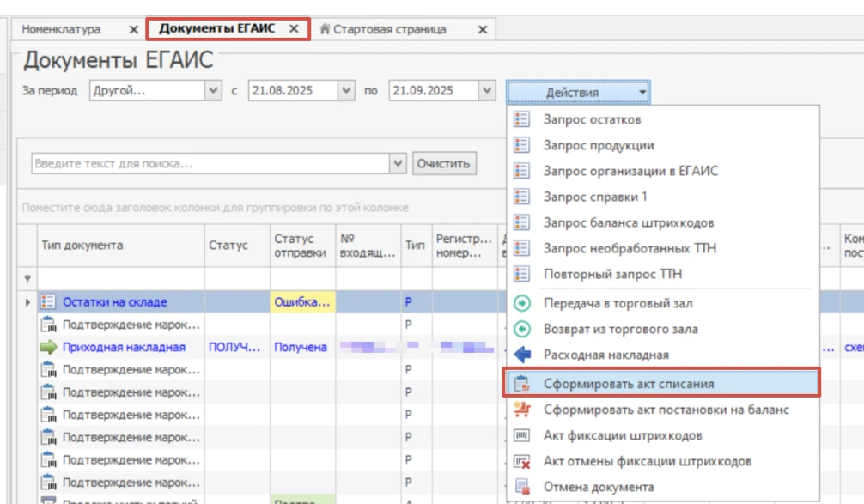Open the Действия dropdown button
The image size is (864, 504).
tap(578, 92)
